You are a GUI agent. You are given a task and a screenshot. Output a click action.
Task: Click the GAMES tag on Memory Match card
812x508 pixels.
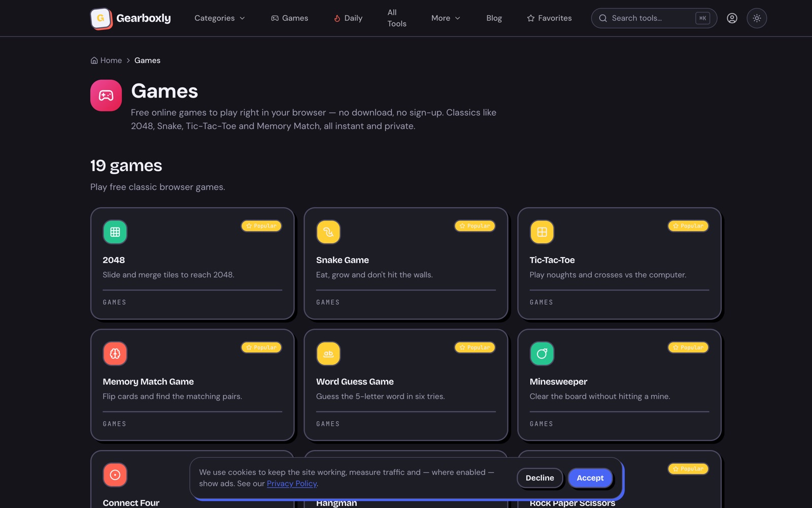[x=115, y=424]
